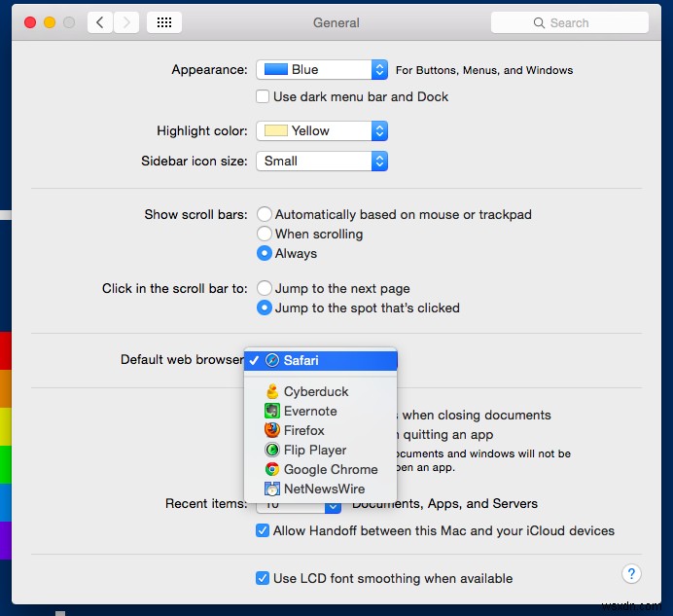673x616 pixels.
Task: Open the Sidebar icon size dropdown
Action: pyautogui.click(x=322, y=162)
